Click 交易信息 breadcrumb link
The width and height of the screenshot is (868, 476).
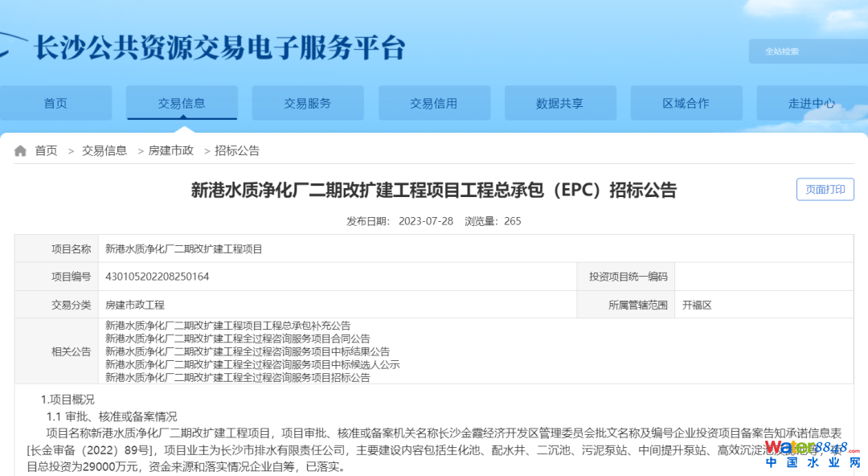(104, 151)
